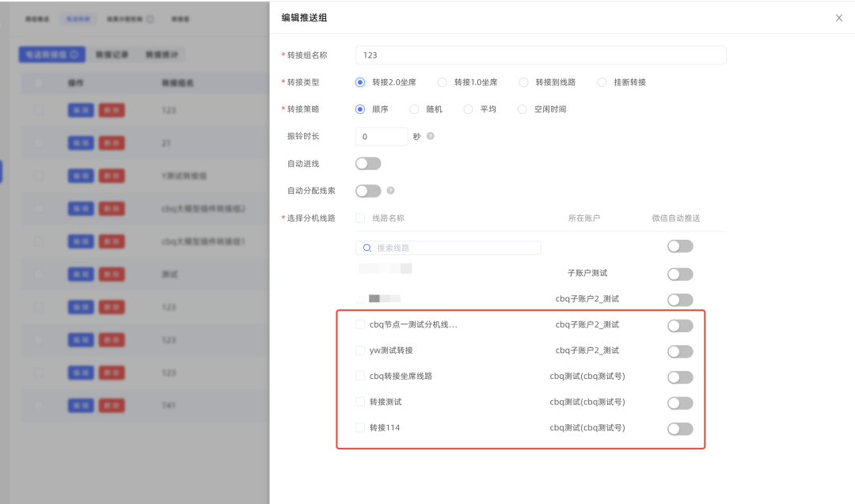Check the select-all box beside 线路名称
Viewport: 855px width, 504px height.
360,218
